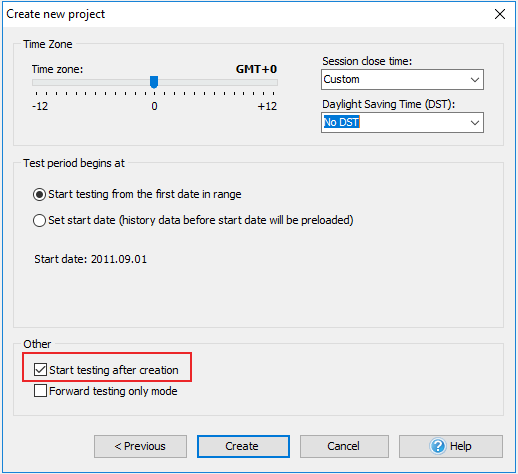Expand the Daylight Saving Time dropdown arrow

tap(475, 123)
